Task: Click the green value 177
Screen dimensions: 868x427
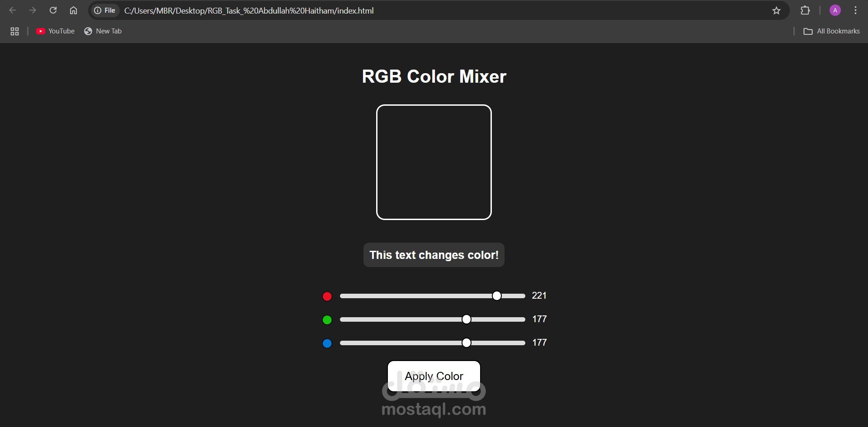Action: (539, 319)
